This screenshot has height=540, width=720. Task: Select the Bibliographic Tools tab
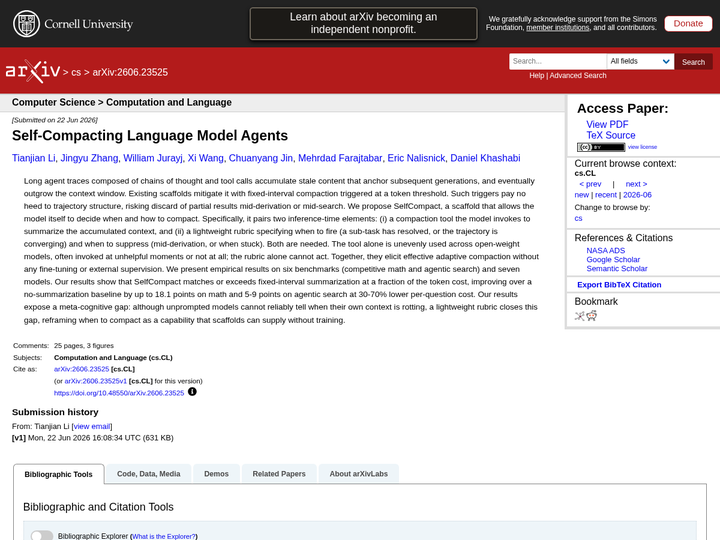pos(58,474)
